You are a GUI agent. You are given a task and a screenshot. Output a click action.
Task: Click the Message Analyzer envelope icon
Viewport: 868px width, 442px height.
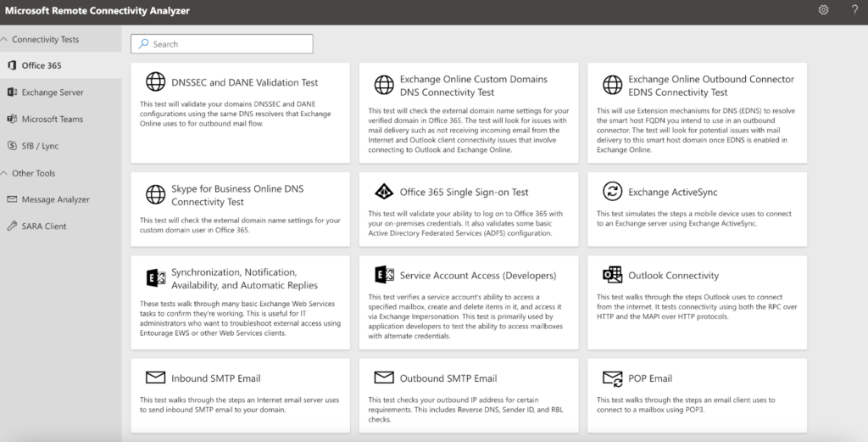[12, 199]
